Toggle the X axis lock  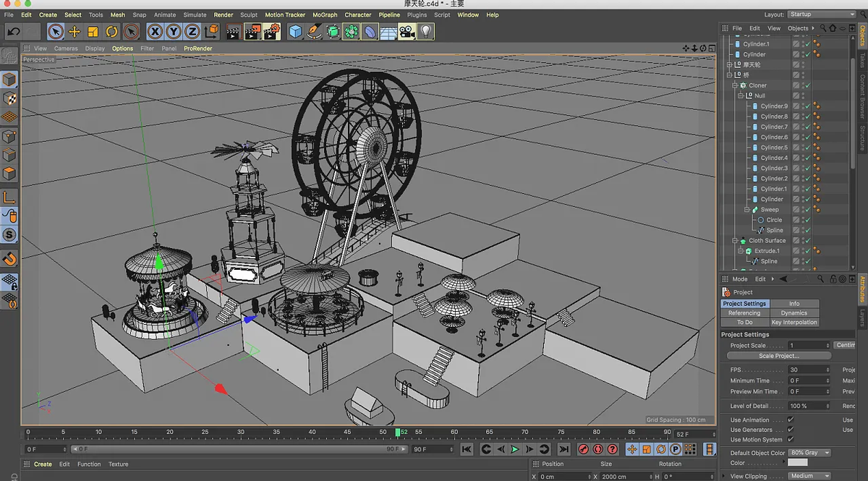tap(155, 31)
